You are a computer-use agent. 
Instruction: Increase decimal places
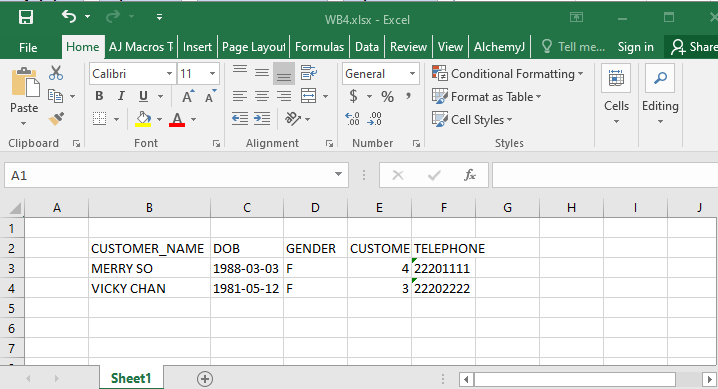352,119
